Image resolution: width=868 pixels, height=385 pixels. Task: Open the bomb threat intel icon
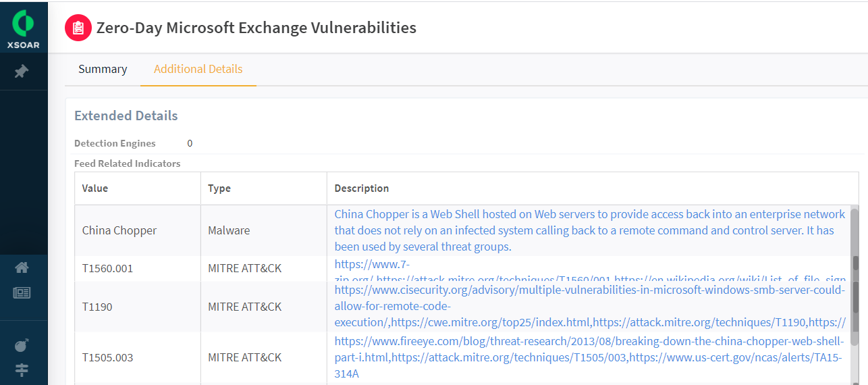(x=22, y=345)
